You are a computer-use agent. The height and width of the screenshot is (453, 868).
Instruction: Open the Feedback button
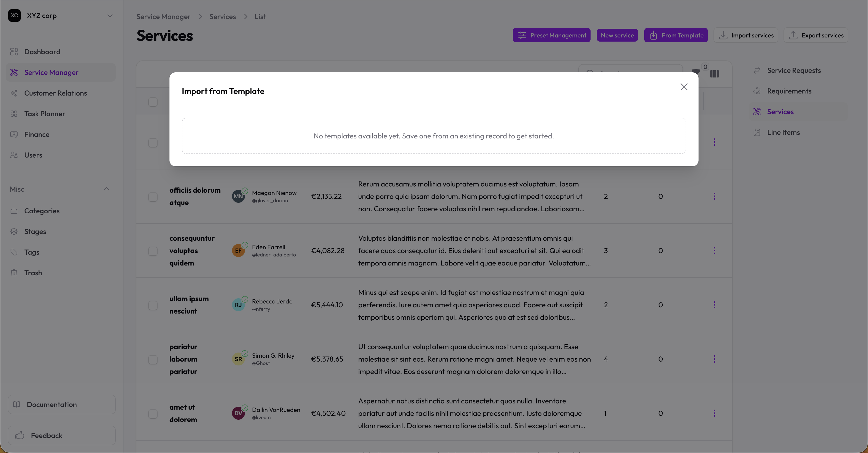pyautogui.click(x=62, y=435)
